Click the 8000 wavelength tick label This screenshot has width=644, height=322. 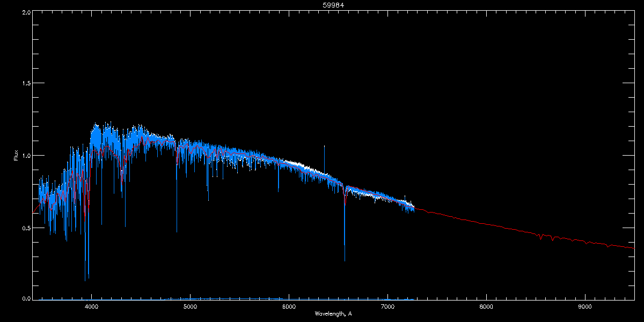coord(486,307)
